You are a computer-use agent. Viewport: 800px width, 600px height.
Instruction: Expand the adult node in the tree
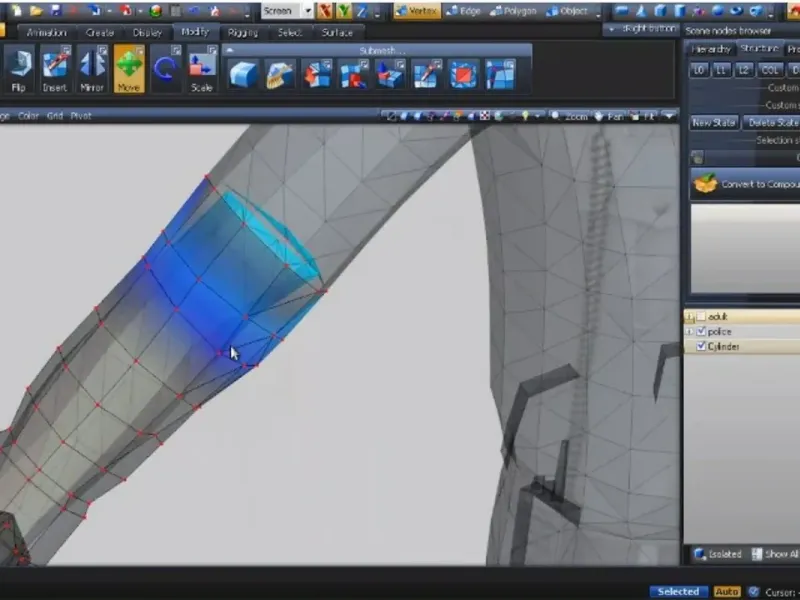click(689, 317)
